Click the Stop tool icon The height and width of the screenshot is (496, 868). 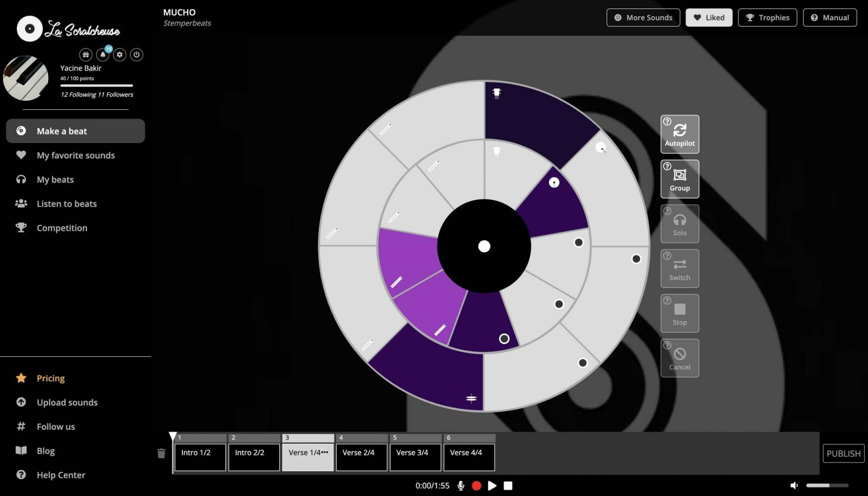tap(680, 313)
